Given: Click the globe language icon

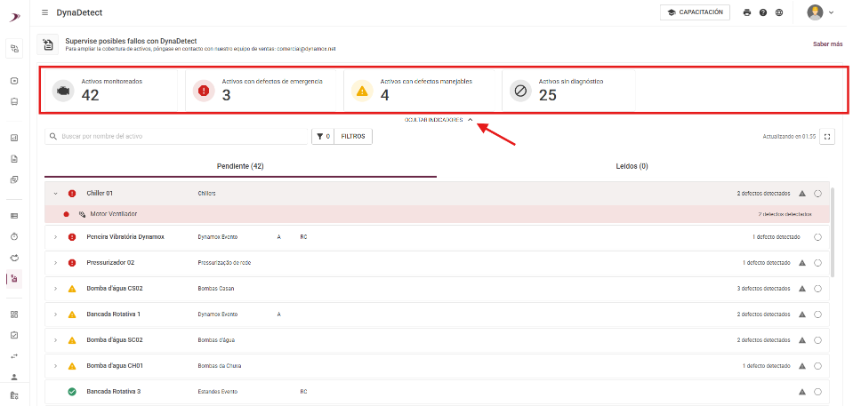Looking at the screenshot, I should click(x=778, y=13).
